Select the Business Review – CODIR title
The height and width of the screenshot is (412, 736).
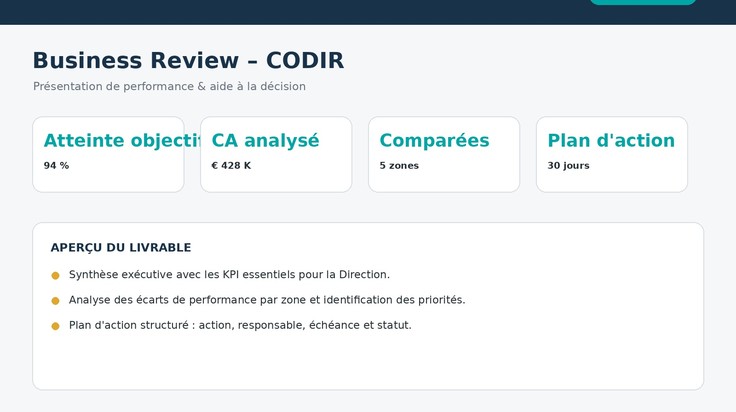188,61
